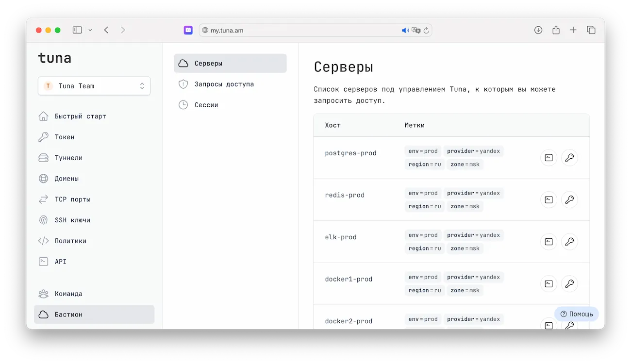
Task: Open terminal for elk-prod server
Action: coord(548,242)
